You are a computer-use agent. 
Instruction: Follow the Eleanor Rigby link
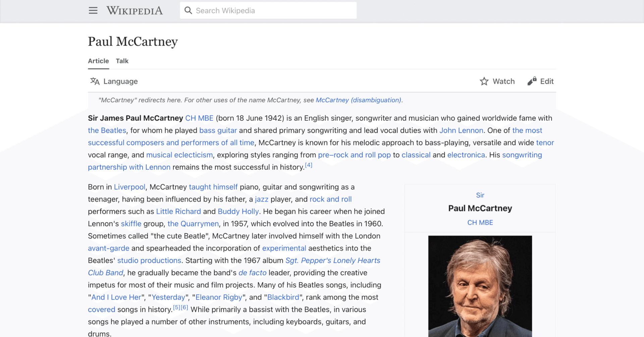pyautogui.click(x=219, y=297)
